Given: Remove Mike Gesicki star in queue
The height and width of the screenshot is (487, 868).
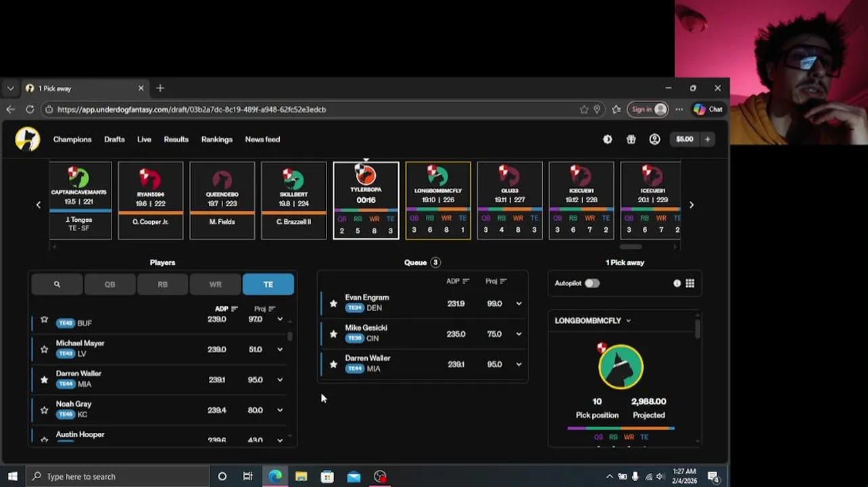Looking at the screenshot, I should pyautogui.click(x=333, y=334).
